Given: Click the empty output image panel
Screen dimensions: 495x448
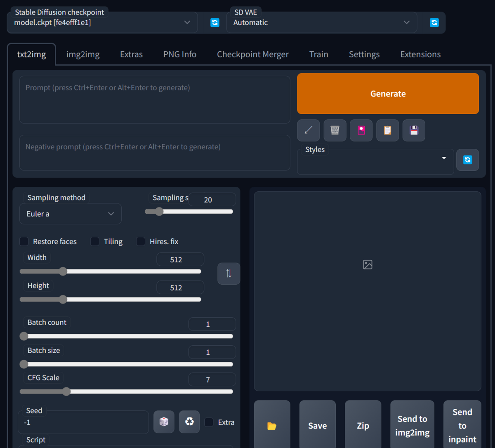Looking at the screenshot, I should coord(368,291).
